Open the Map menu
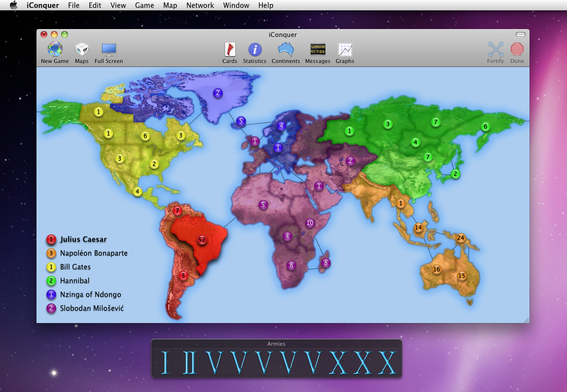567x392 pixels. (170, 5)
